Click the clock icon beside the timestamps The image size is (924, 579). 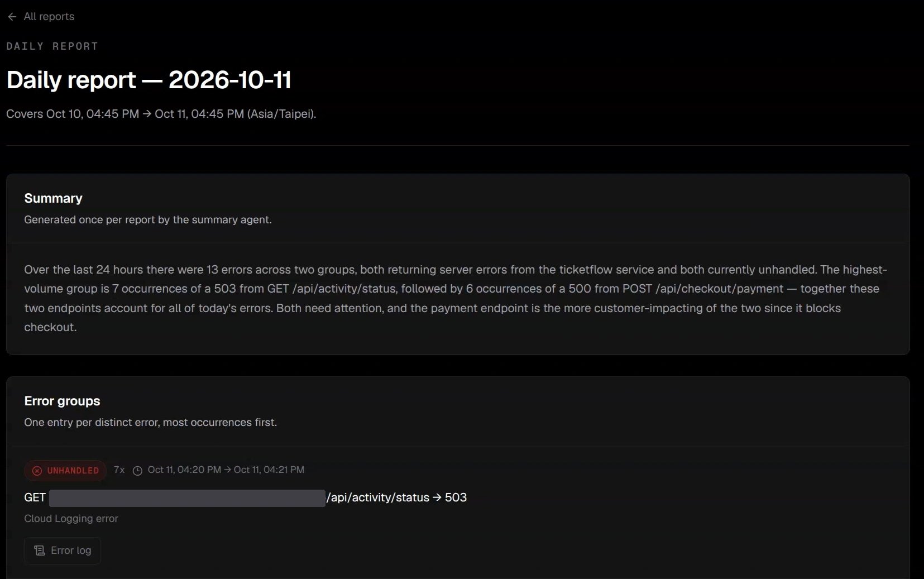pos(137,471)
